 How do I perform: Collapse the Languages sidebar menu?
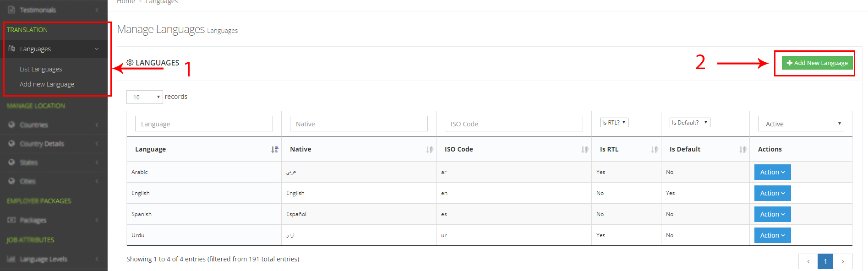[x=97, y=49]
